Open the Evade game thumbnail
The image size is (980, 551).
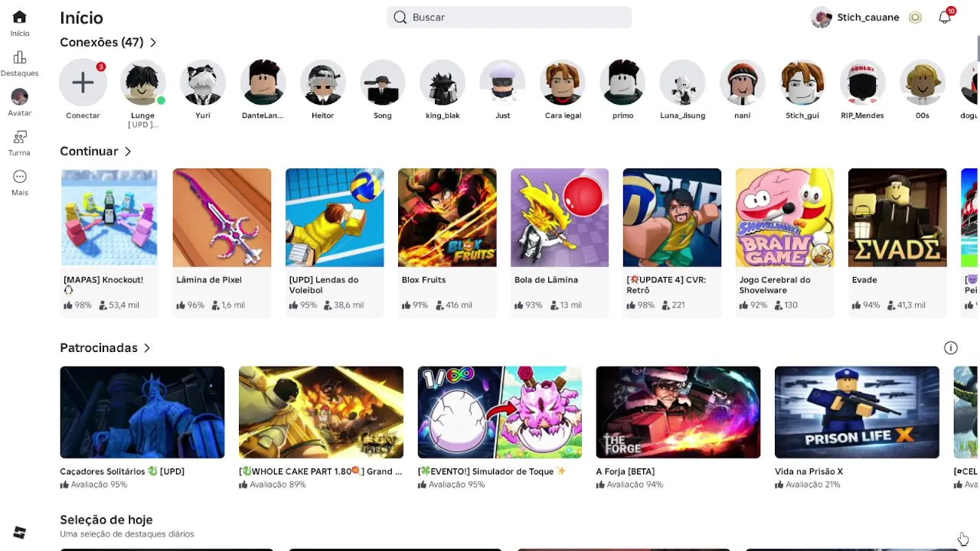(x=897, y=217)
